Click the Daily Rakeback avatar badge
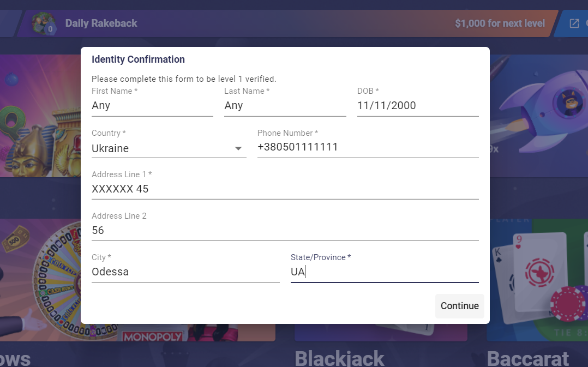The height and width of the screenshot is (367, 588). click(x=44, y=23)
